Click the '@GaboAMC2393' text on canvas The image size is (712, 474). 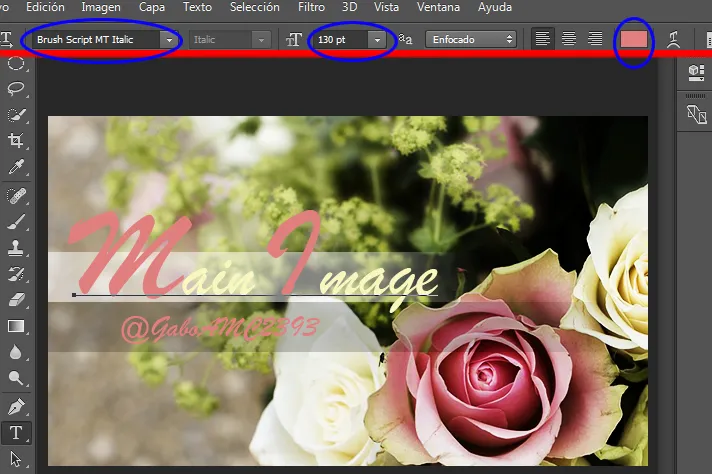click(220, 330)
